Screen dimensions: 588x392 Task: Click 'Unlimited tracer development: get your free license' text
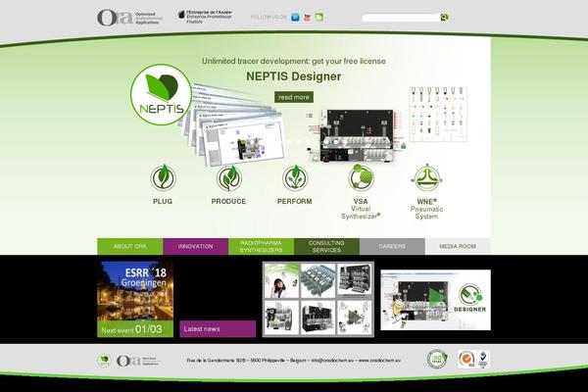(294, 61)
